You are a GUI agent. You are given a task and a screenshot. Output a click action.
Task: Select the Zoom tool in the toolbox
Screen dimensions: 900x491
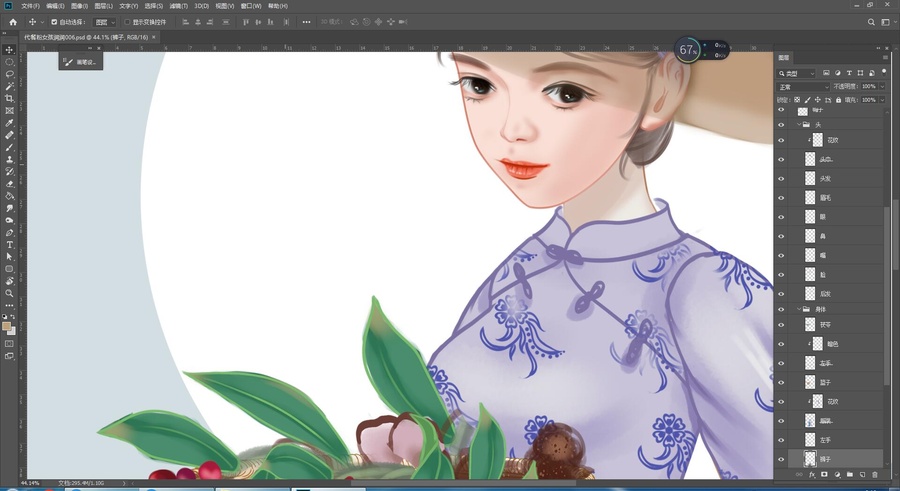click(9, 293)
